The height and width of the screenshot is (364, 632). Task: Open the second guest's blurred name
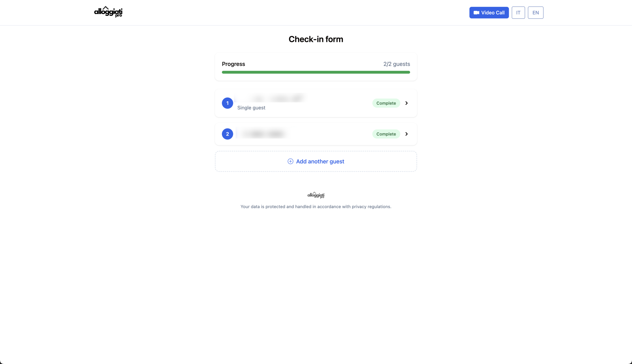[x=263, y=134]
